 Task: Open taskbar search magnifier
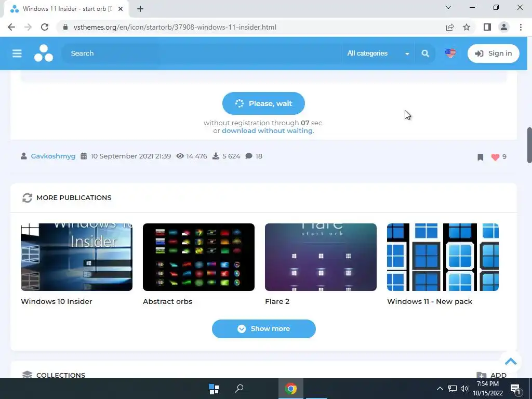(x=239, y=389)
